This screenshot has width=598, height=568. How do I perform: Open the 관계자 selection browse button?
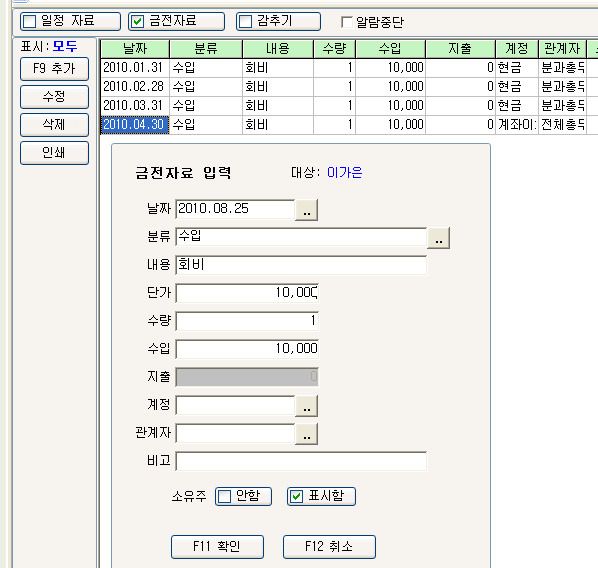tap(306, 434)
